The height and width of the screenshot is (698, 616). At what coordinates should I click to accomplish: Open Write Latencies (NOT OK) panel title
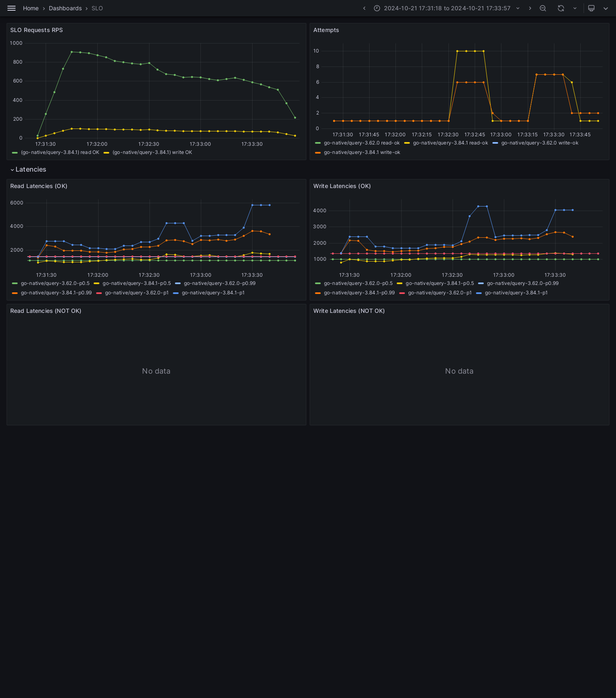point(349,311)
